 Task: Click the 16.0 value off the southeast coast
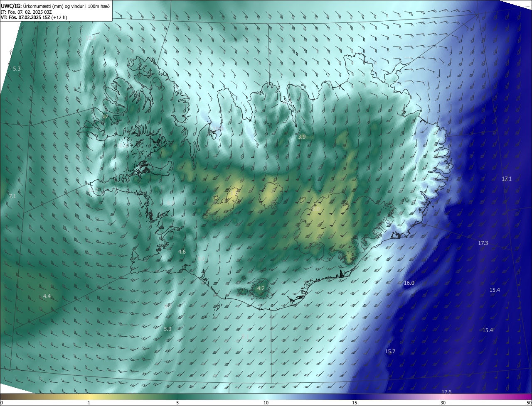(409, 283)
